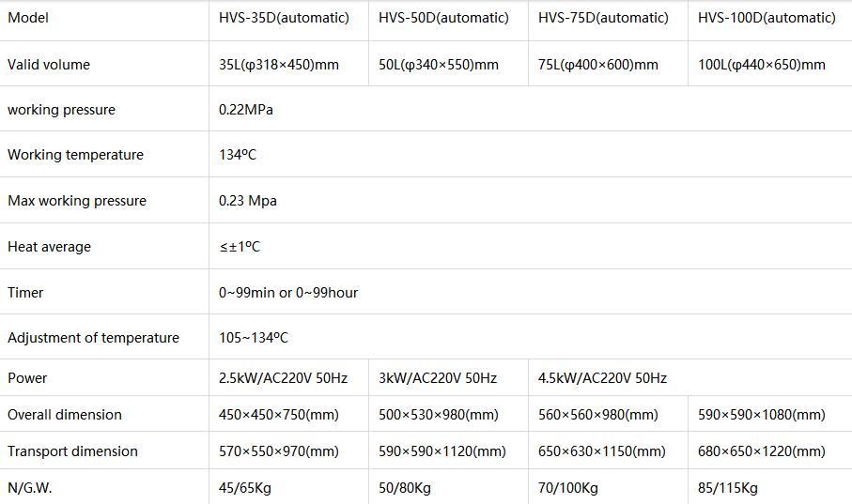Select the 35L valid volume cell

pos(279,65)
